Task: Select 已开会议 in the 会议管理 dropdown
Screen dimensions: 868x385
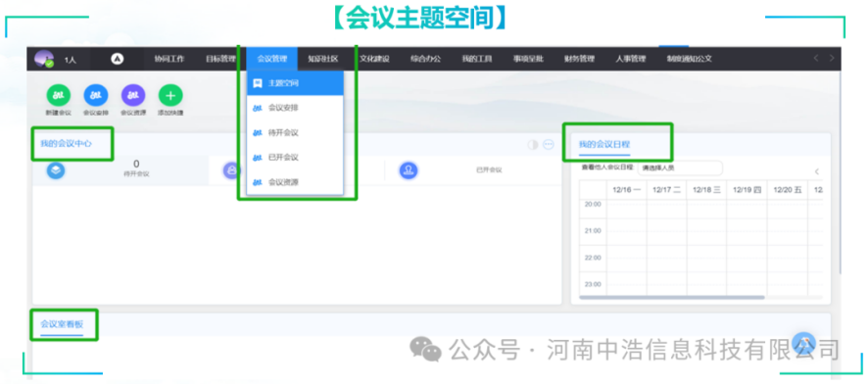Action: pyautogui.click(x=295, y=157)
